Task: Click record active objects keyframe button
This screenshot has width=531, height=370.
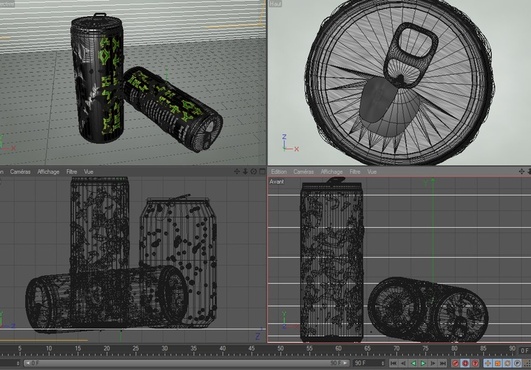Action: point(455,363)
